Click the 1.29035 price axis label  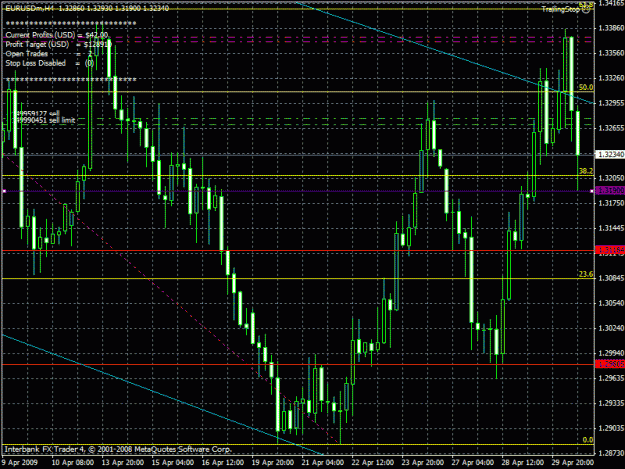tap(611, 428)
